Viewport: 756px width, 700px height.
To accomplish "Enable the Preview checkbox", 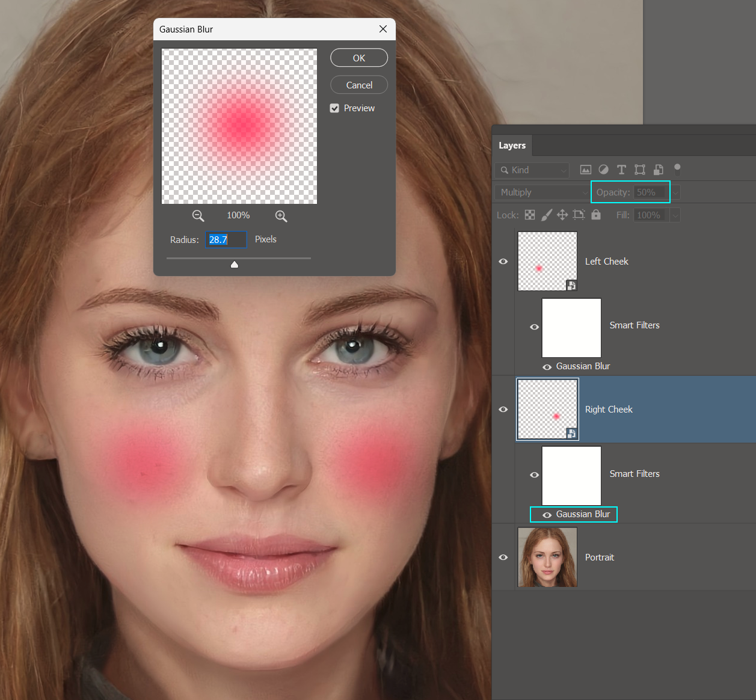I will (334, 108).
